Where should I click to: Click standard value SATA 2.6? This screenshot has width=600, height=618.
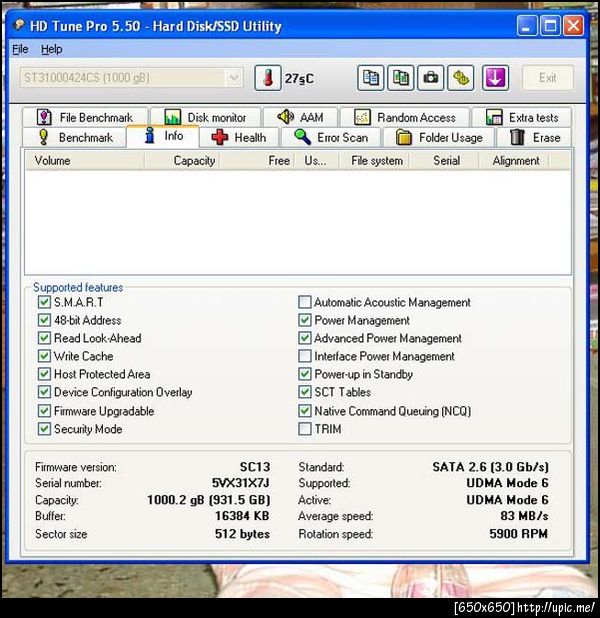(490, 467)
